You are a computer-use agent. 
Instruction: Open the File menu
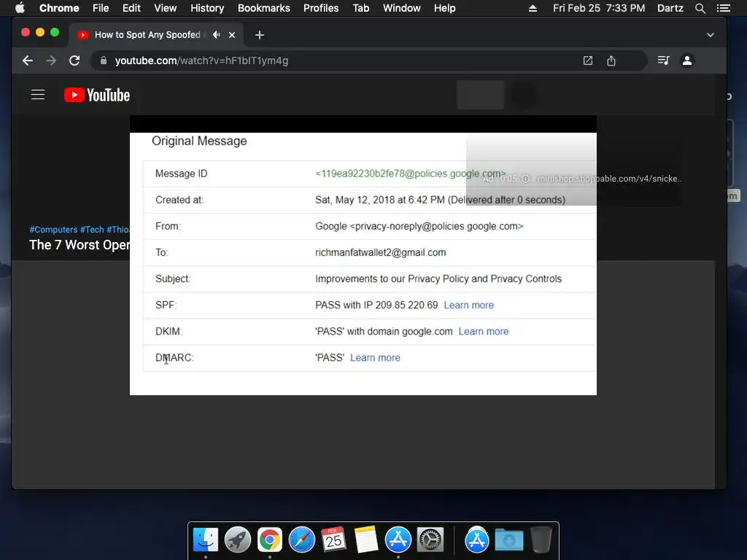(x=101, y=8)
